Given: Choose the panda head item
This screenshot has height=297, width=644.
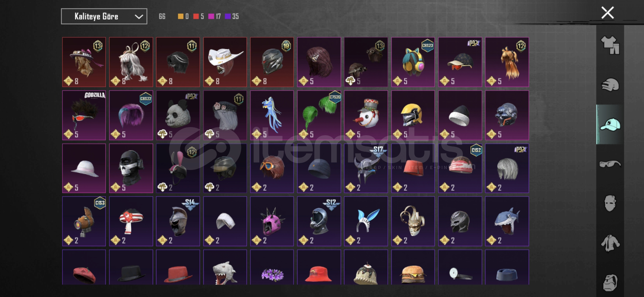Looking at the screenshot, I should point(178,115).
